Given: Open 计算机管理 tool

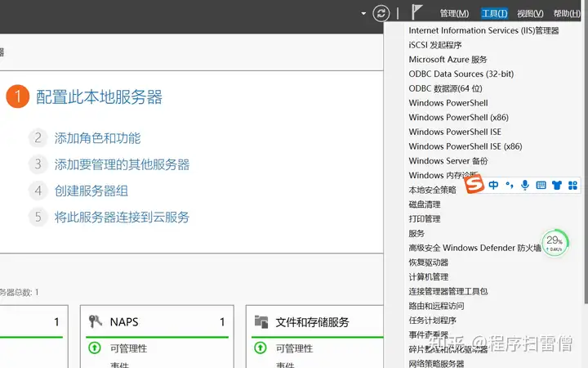Looking at the screenshot, I should coord(429,277).
